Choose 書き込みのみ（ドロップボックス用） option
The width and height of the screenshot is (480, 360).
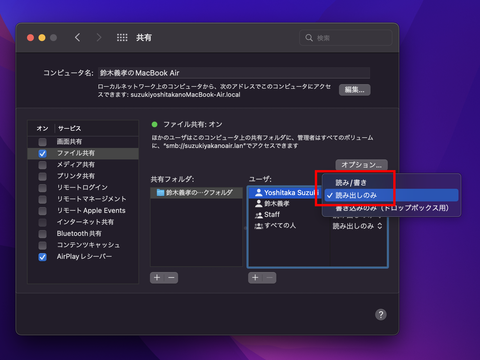coord(391,208)
